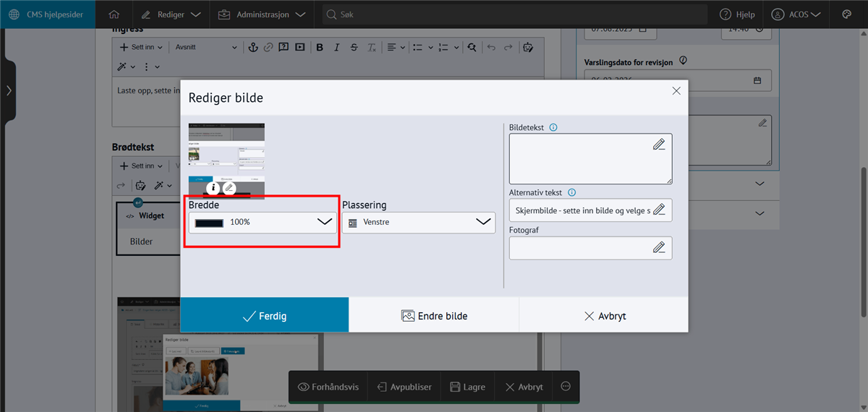Open the theme palette icon at top right

pos(847,14)
